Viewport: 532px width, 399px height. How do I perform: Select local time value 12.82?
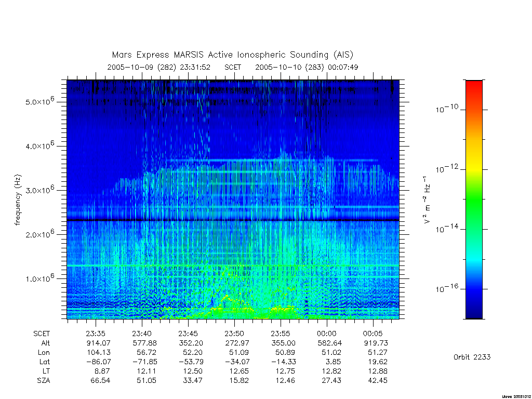[x=331, y=371]
